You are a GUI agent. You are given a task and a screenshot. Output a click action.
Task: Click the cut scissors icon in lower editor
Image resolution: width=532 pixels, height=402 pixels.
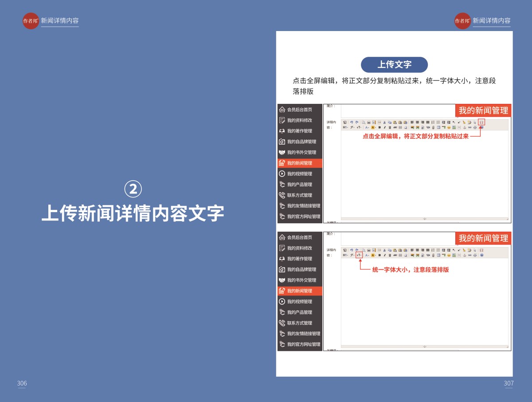point(384,250)
